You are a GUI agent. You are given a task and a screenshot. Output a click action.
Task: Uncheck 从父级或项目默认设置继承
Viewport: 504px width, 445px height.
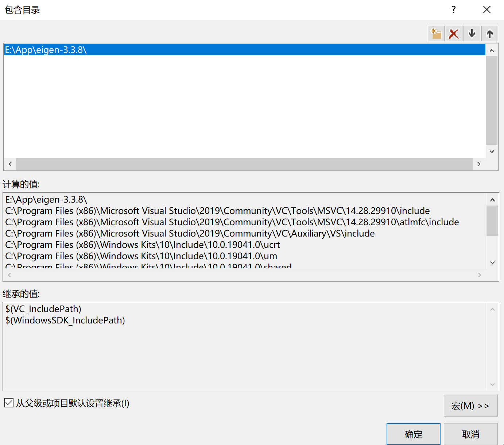click(8, 402)
